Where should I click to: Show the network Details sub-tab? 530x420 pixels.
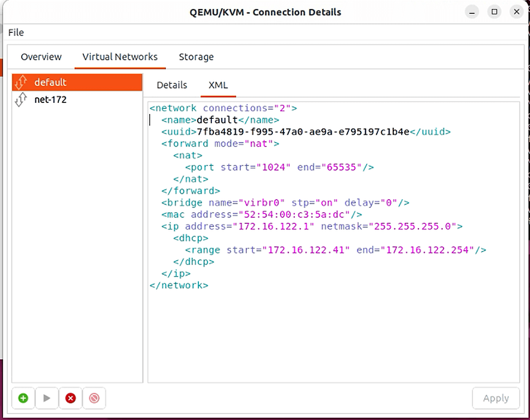coord(172,85)
